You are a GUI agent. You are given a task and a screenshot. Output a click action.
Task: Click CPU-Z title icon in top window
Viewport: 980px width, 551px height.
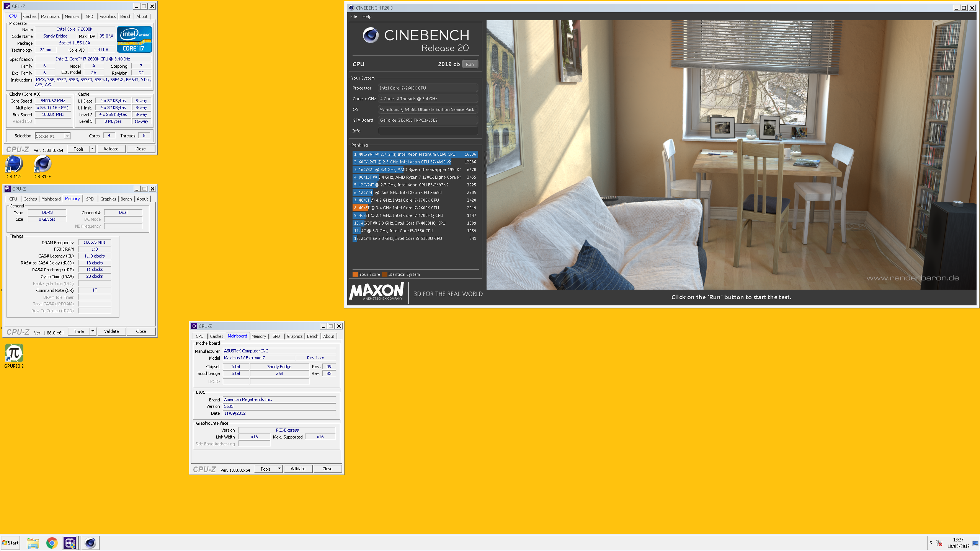point(7,6)
